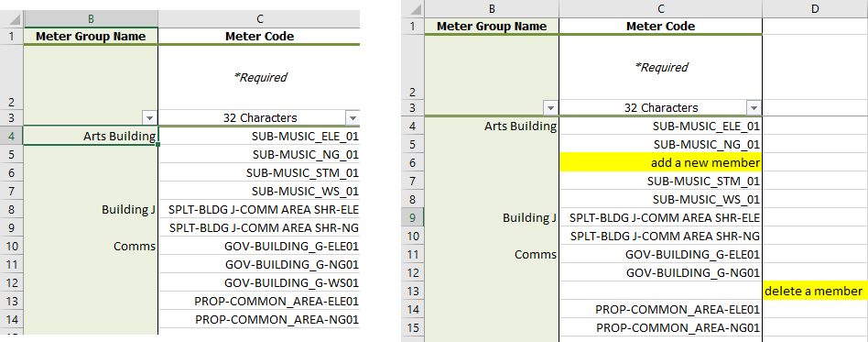The height and width of the screenshot is (342, 868).
Task: Click Comms cell in row 11
Action: (492, 254)
